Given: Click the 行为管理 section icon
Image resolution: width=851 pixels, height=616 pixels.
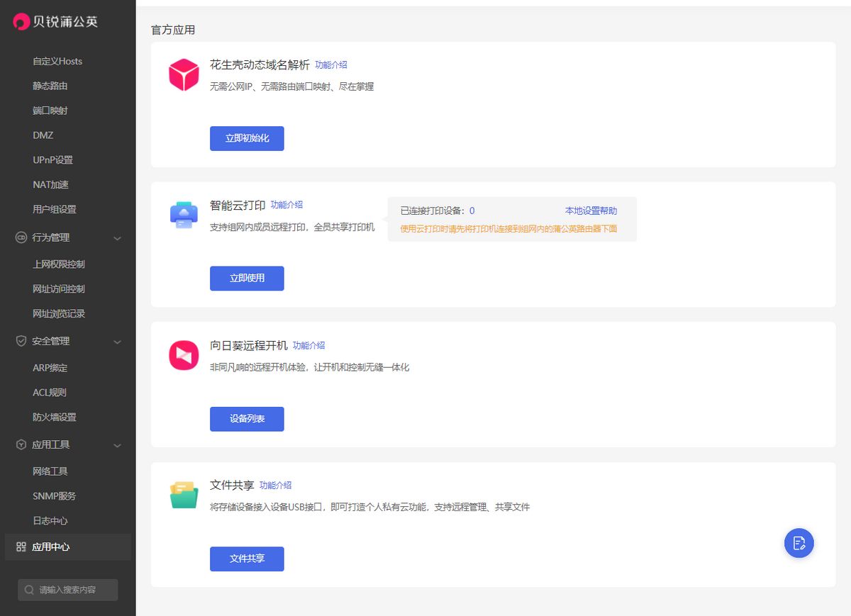Looking at the screenshot, I should click(21, 237).
